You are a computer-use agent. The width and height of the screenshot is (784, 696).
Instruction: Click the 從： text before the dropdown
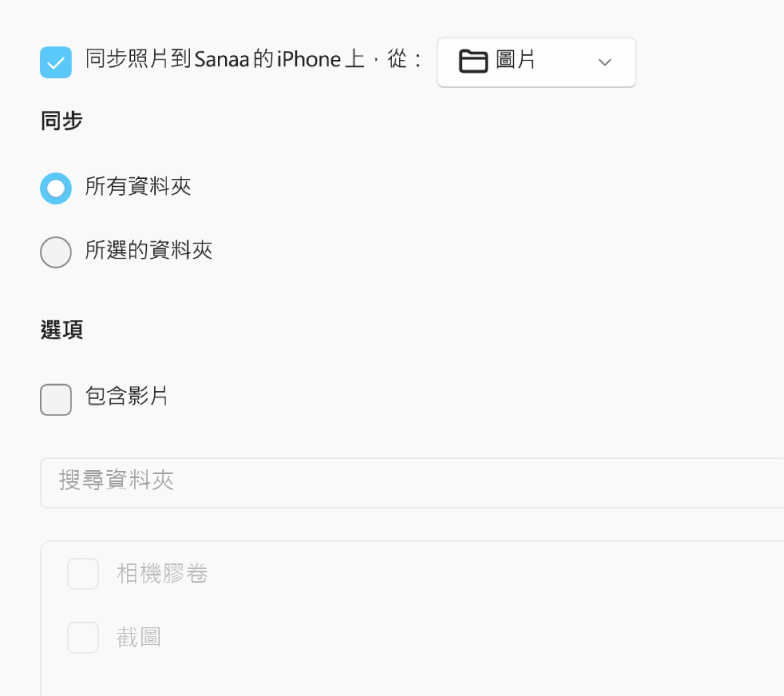(405, 59)
